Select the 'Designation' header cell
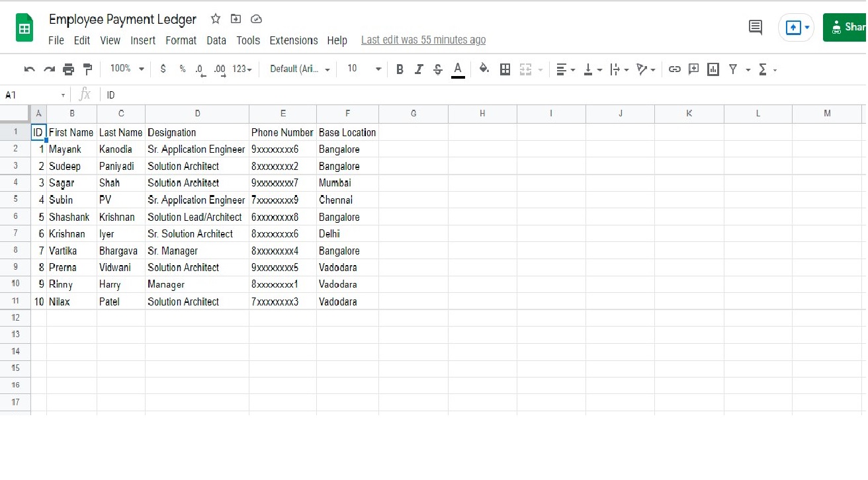Viewport: 868px width, 480px height. pos(197,132)
